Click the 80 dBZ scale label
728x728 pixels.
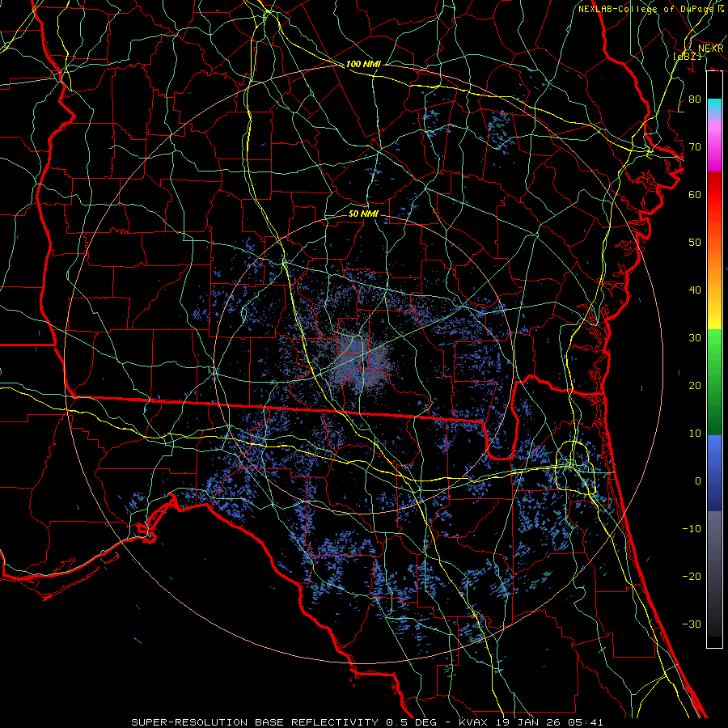(x=695, y=99)
